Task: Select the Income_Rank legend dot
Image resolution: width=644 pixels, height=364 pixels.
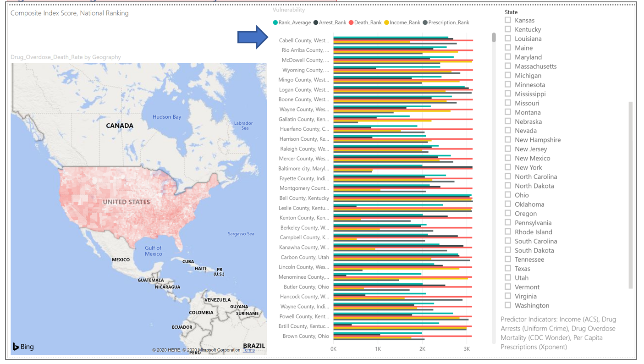Action: tap(386, 22)
